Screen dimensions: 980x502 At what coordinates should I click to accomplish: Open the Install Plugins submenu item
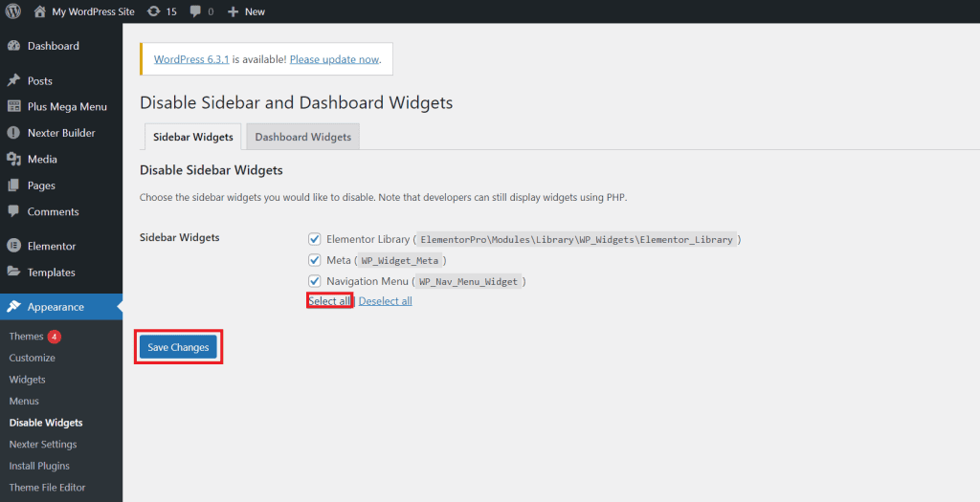(38, 466)
